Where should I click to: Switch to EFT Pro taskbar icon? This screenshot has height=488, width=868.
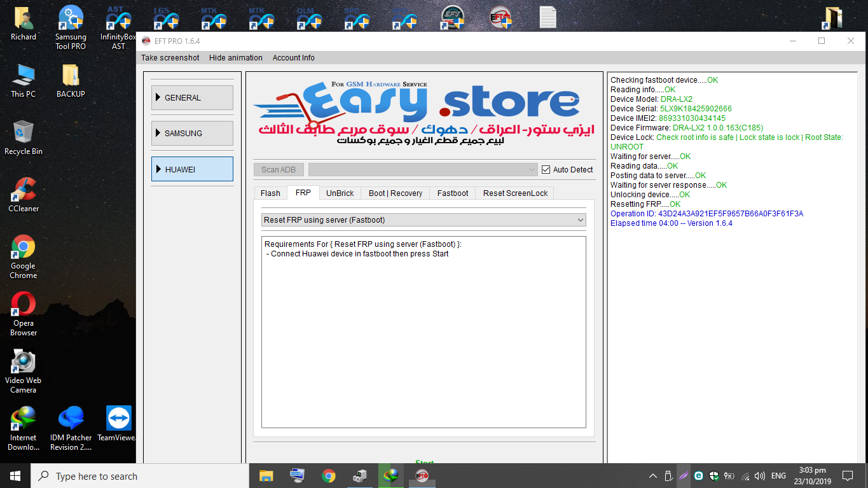coord(422,476)
